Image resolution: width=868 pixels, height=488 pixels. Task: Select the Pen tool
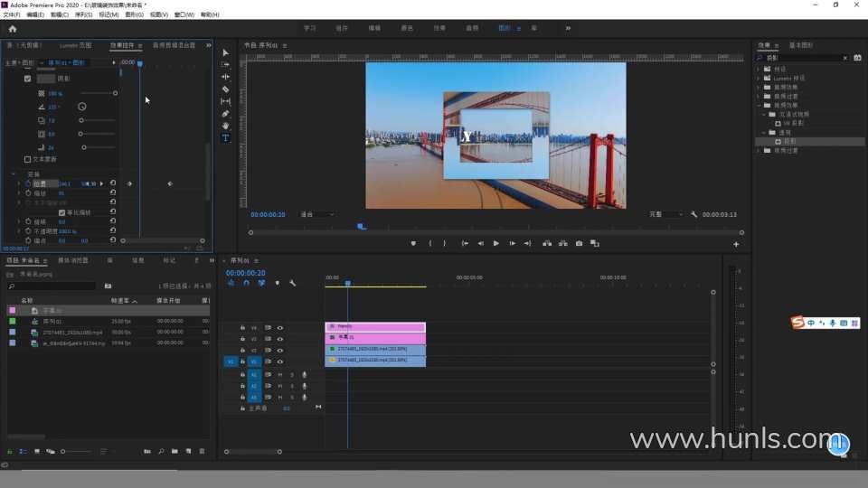[x=226, y=114]
